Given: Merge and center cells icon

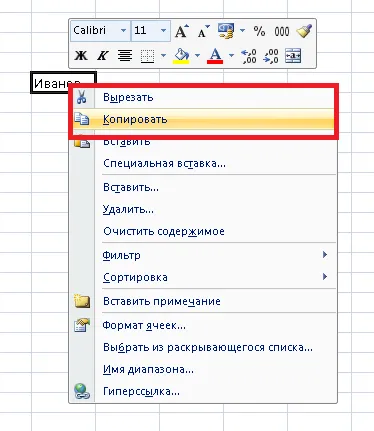Looking at the screenshot, I should 293,56.
